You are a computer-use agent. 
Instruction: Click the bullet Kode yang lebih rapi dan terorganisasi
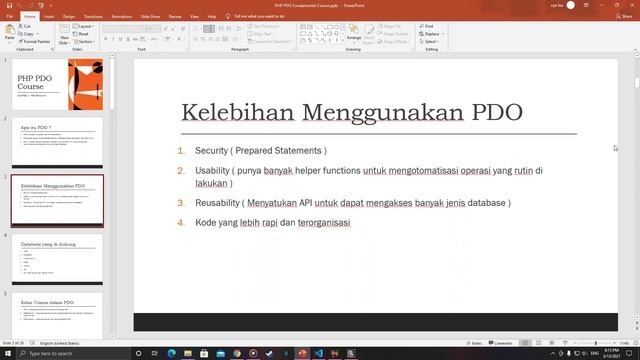[x=273, y=222]
